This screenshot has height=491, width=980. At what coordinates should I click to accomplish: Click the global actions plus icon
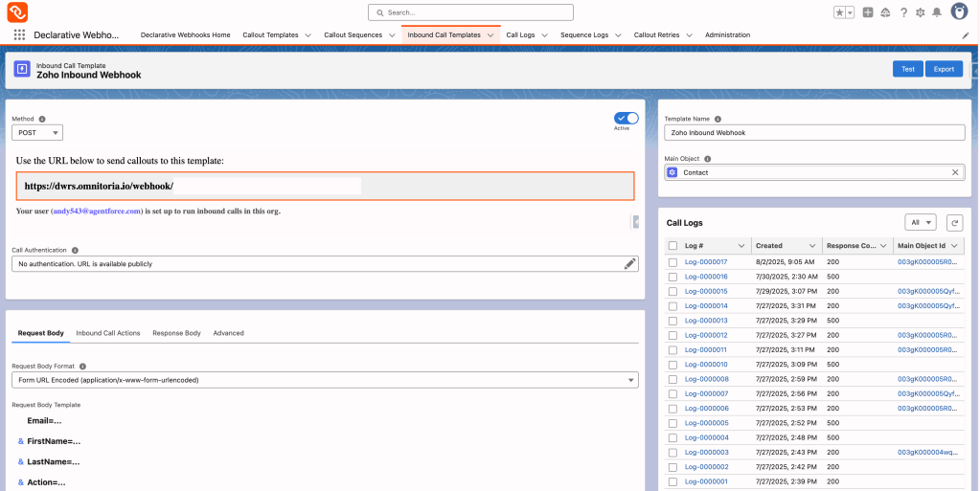pyautogui.click(x=868, y=12)
